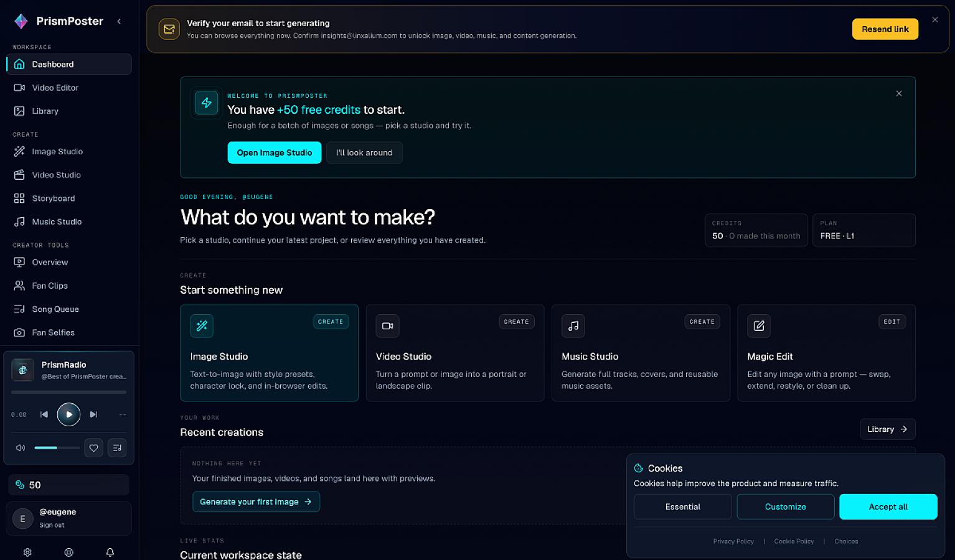Image resolution: width=955 pixels, height=560 pixels.
Task: Choose Essential cookies only
Action: (683, 507)
